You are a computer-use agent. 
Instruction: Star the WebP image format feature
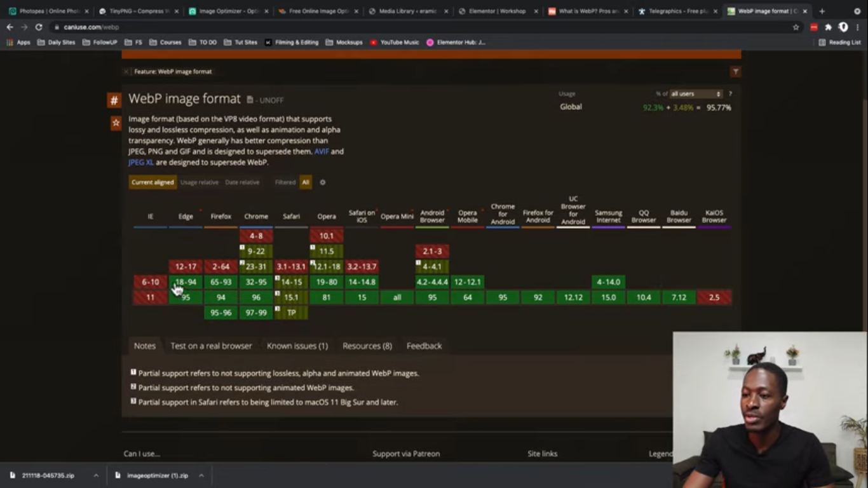pyautogui.click(x=116, y=123)
